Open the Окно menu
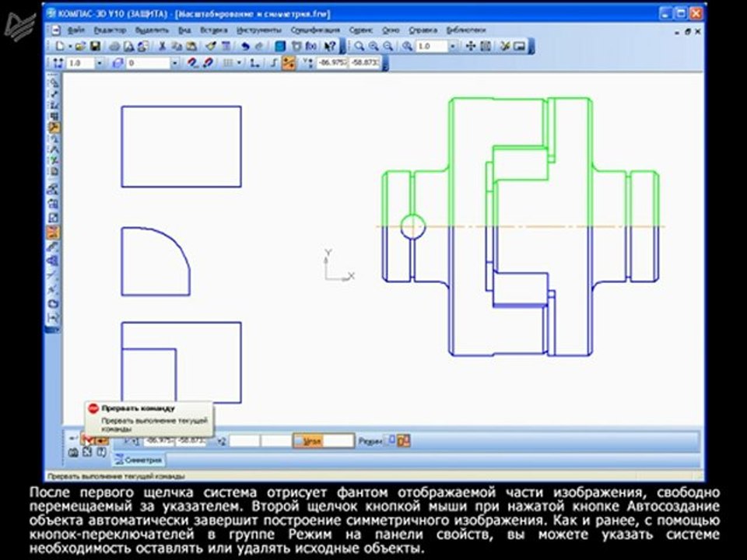Screen dimensions: 747x560 tap(391, 30)
